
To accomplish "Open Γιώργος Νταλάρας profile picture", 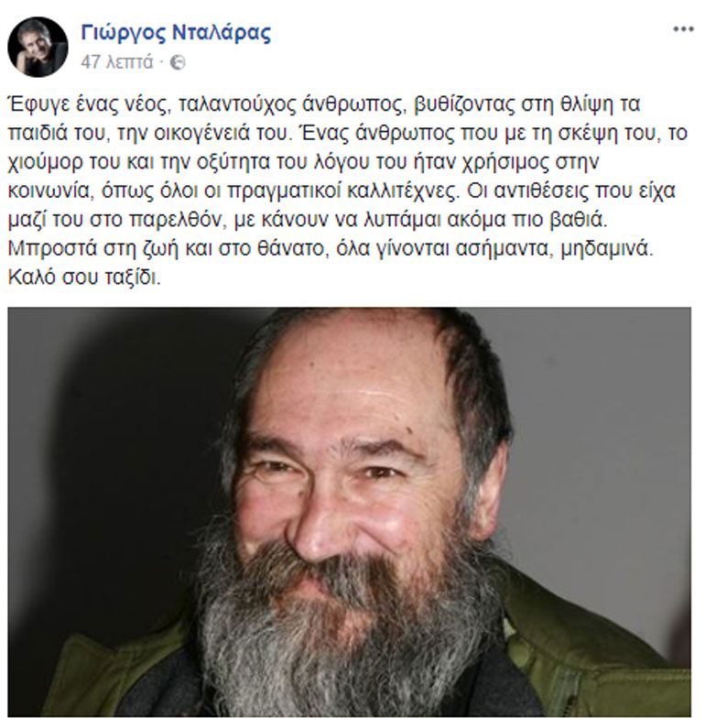I will click(38, 48).
